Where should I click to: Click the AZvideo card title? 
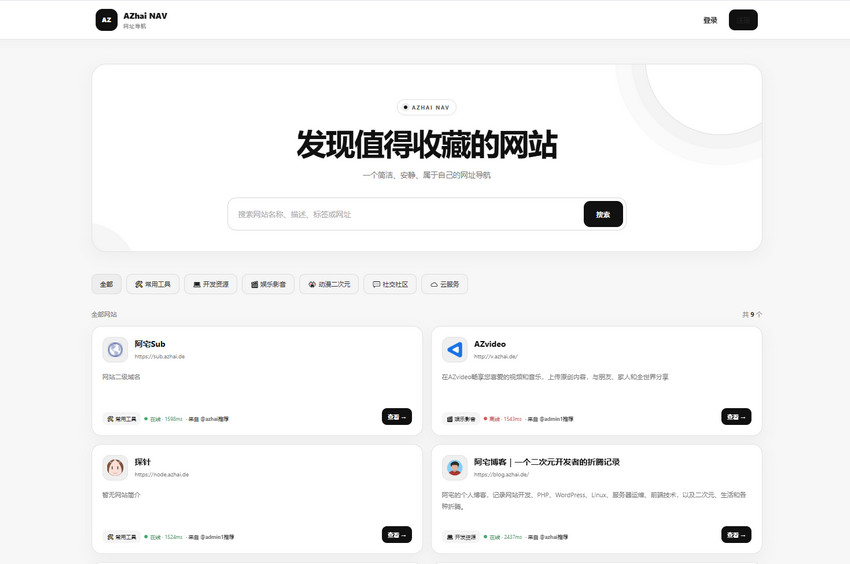click(490, 344)
